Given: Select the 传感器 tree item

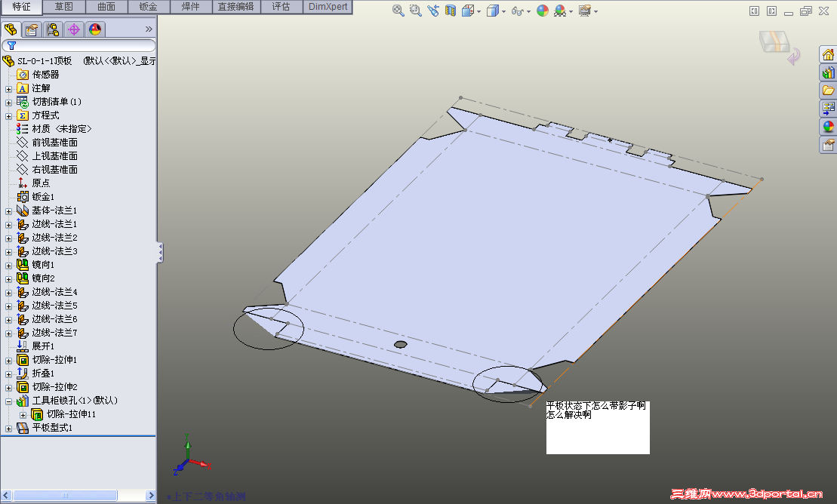Looking at the screenshot, I should tap(45, 75).
